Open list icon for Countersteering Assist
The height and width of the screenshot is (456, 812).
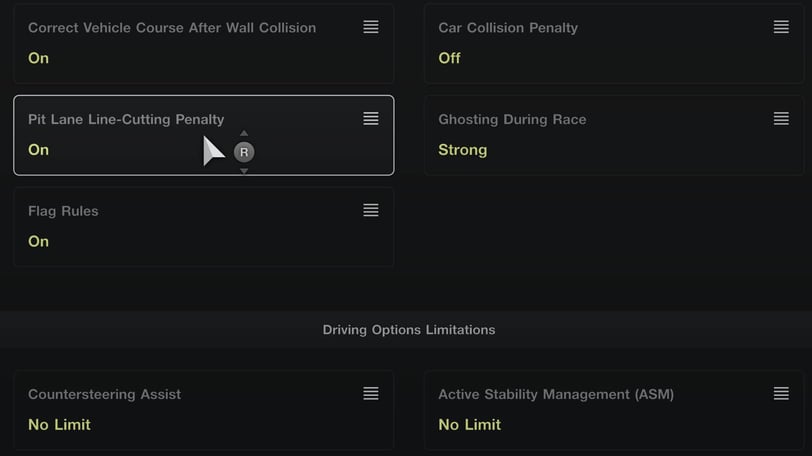coord(371,393)
